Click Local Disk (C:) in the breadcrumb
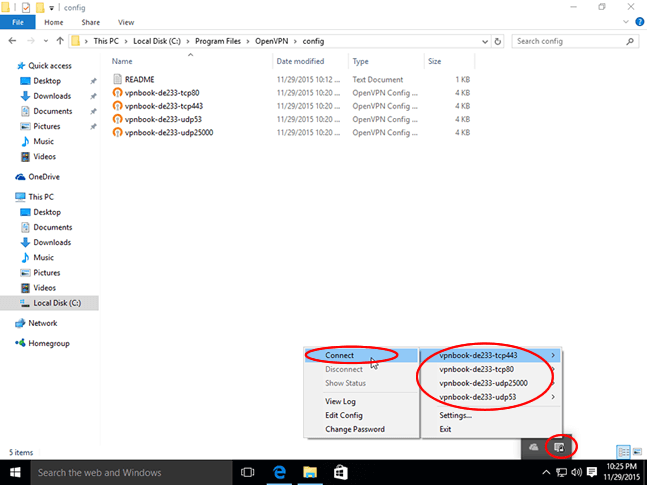Screen dimensions: 647x485 pos(157,41)
